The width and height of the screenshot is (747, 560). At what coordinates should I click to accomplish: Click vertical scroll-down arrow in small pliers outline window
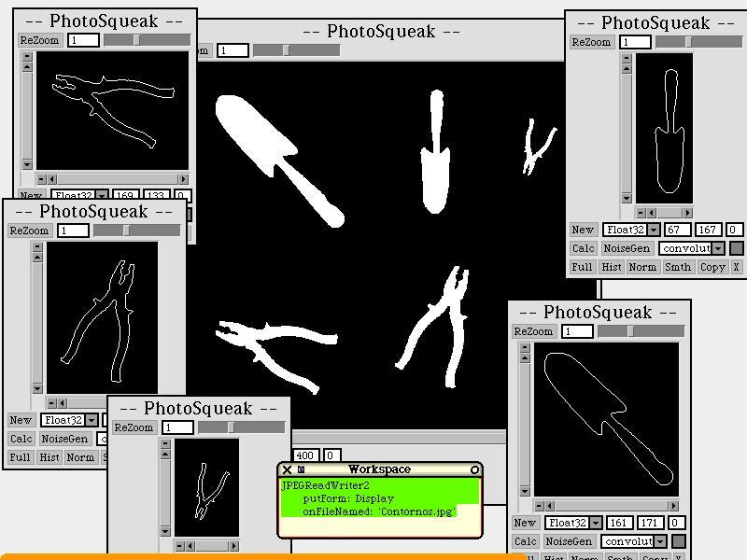165,531
